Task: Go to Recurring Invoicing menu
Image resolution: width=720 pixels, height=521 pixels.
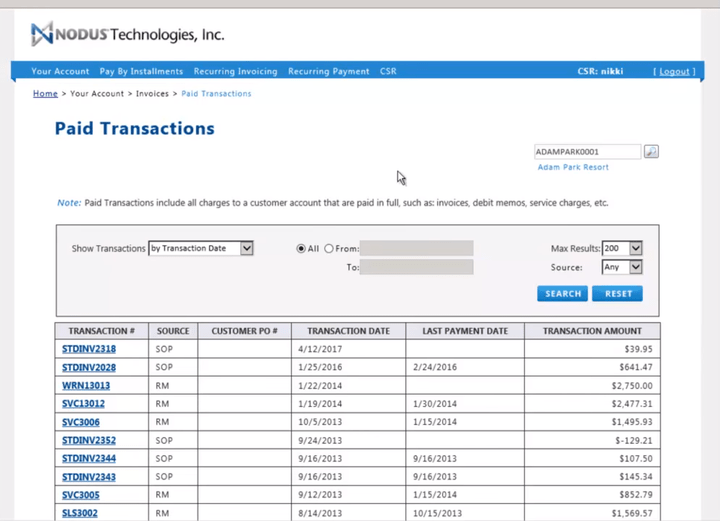Action: (235, 72)
